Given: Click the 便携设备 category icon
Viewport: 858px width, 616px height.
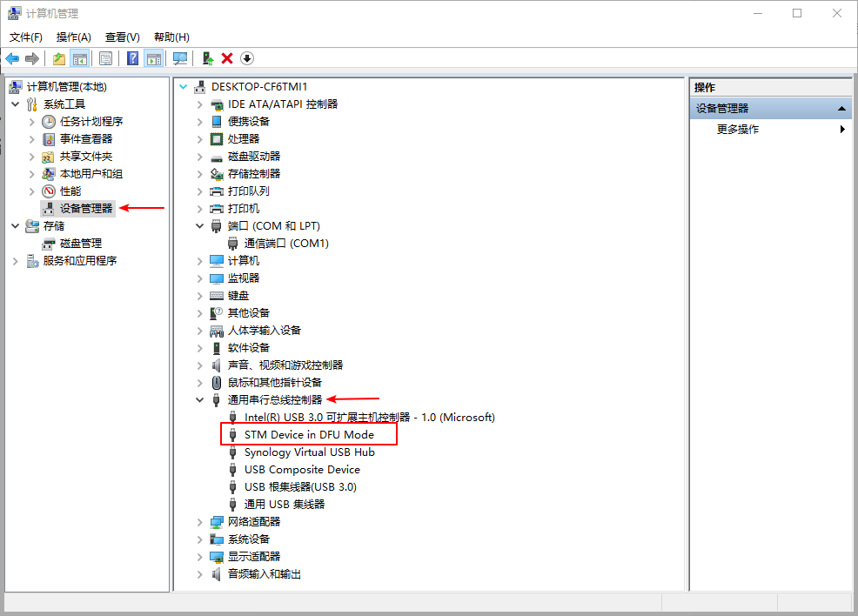Looking at the screenshot, I should 217,122.
